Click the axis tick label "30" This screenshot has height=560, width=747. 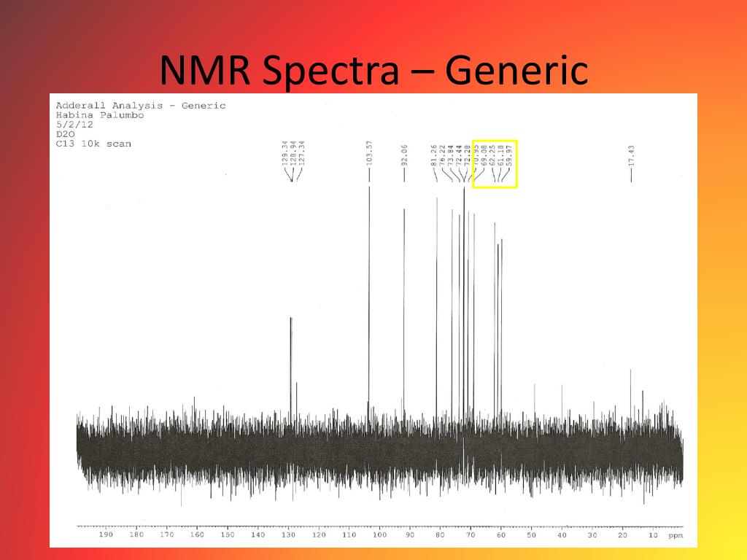pos(592,534)
